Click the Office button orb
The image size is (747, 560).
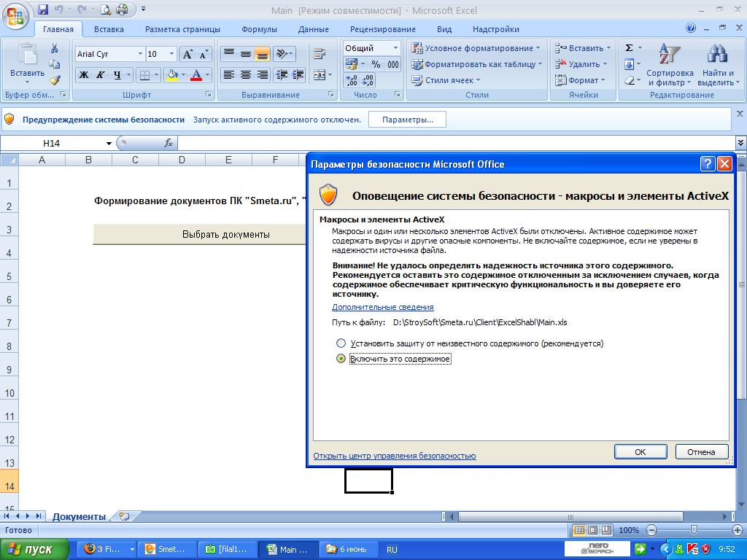(x=15, y=16)
